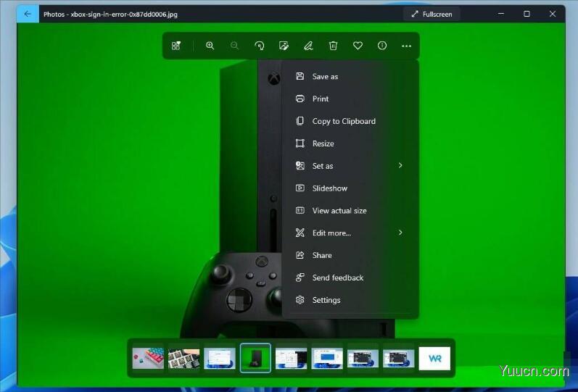
Task: Expand the 'Set as' submenu arrow
Action: (x=400, y=166)
